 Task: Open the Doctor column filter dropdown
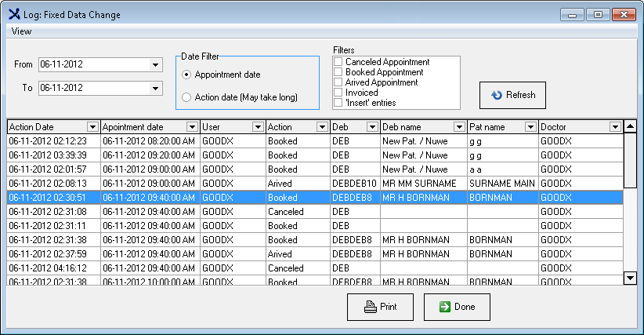(615, 127)
